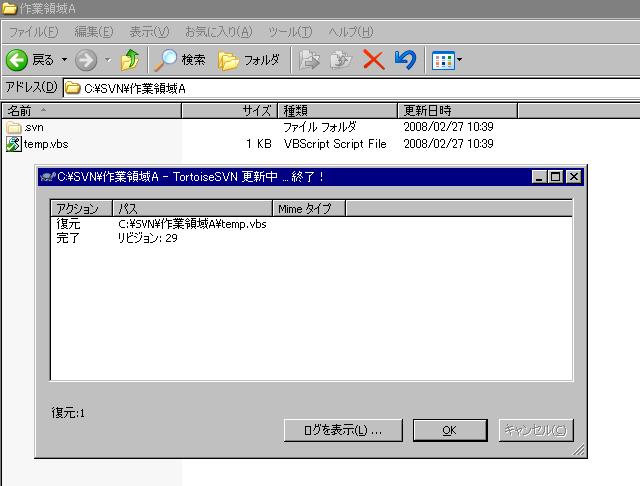The width and height of the screenshot is (640, 486).
Task: Click the .svn folder name
Action: (34, 127)
